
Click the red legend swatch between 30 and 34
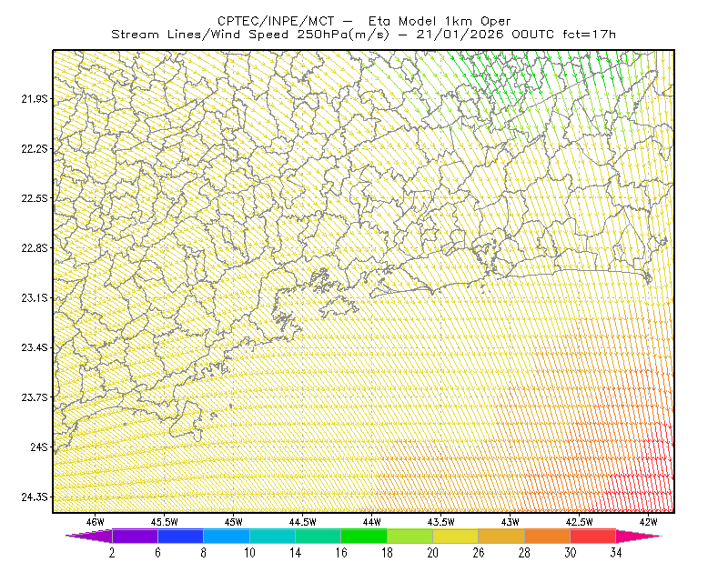593,536
